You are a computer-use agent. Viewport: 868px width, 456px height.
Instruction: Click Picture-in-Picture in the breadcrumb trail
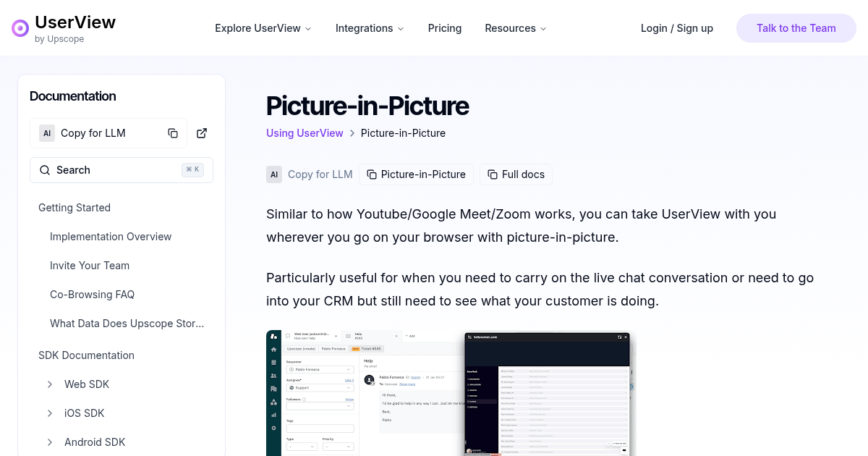[x=403, y=133]
